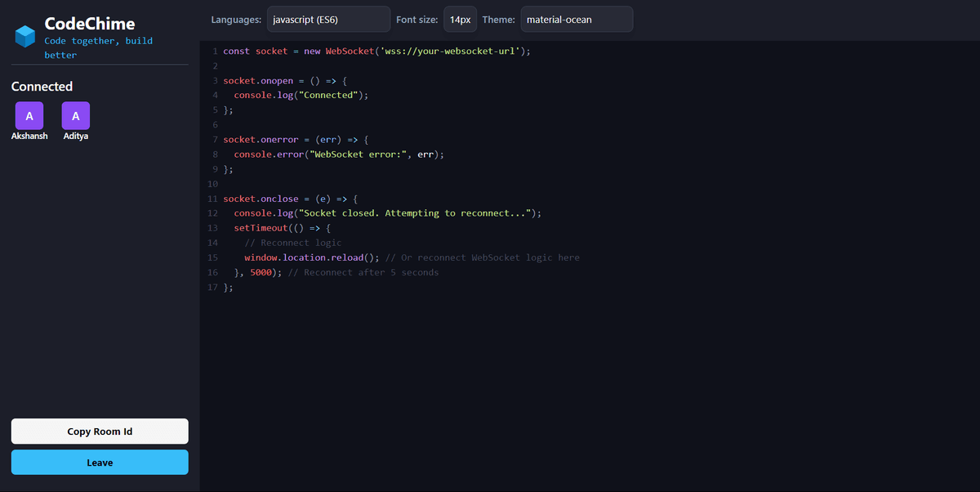Select Aditya's purple avatar
The image size is (980, 492).
point(76,115)
